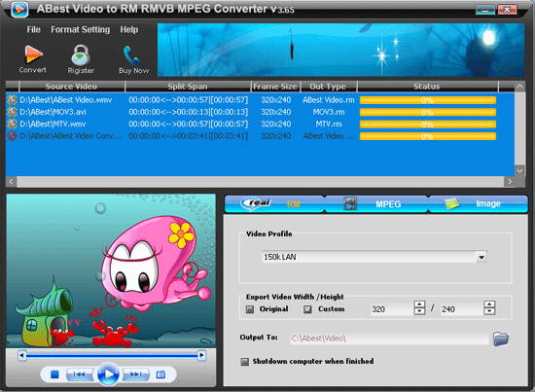Click the progress bar of ABest Video.wmv
535x392 pixels.
pyautogui.click(x=428, y=100)
